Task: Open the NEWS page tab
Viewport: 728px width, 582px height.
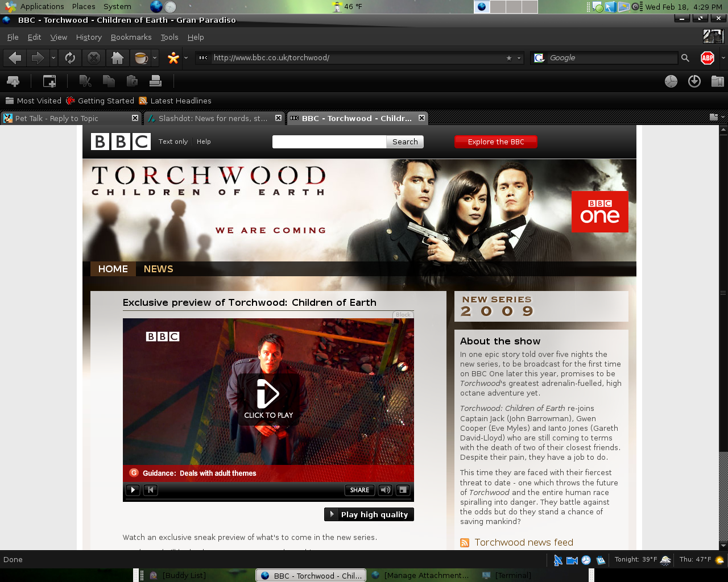Action: pos(158,269)
